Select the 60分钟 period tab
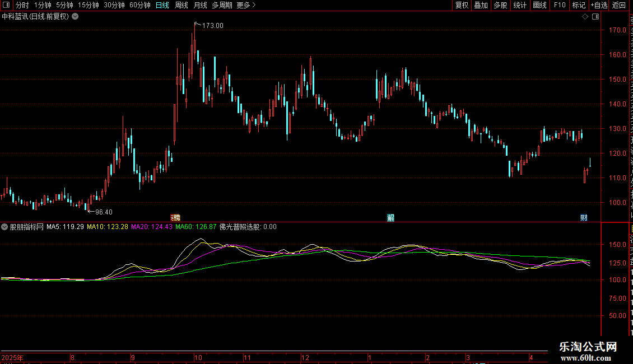633x364 pixels. click(x=140, y=5)
